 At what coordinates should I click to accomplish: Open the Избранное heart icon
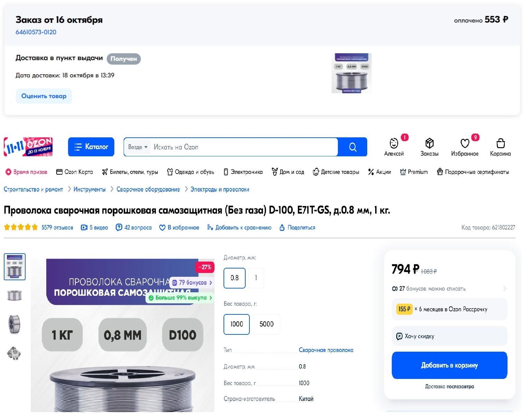465,147
